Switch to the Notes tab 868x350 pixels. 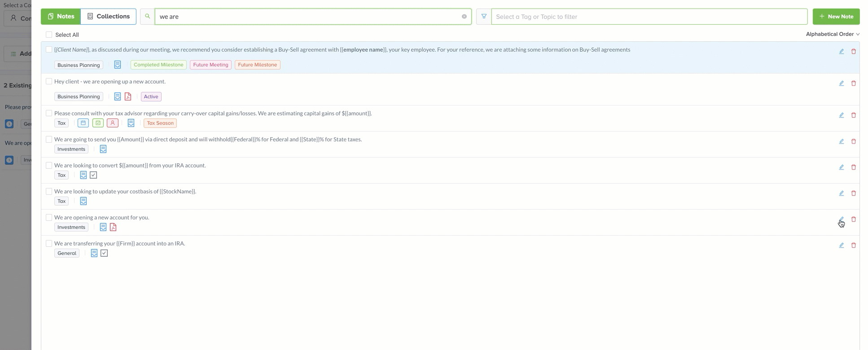tap(61, 17)
